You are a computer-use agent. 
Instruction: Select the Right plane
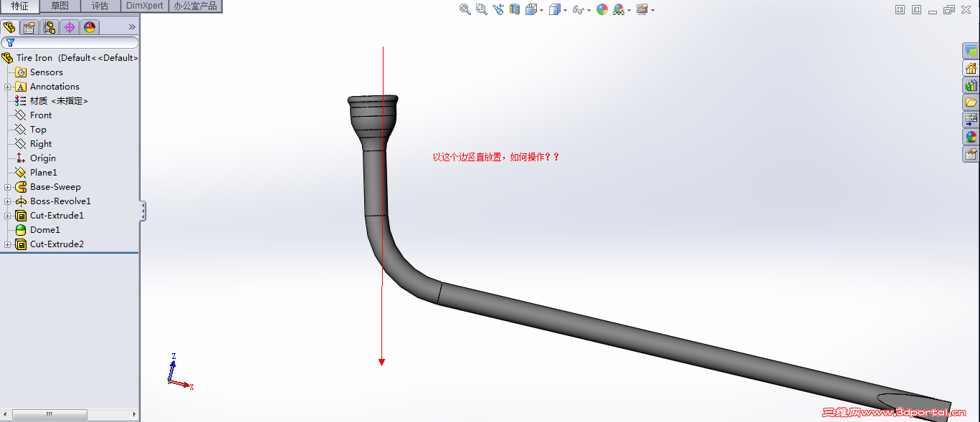(x=34, y=144)
